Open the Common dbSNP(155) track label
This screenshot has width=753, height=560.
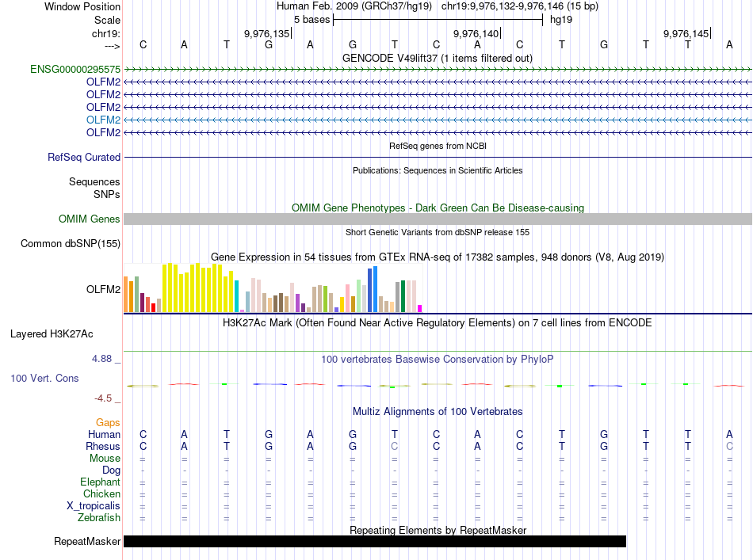tap(71, 244)
